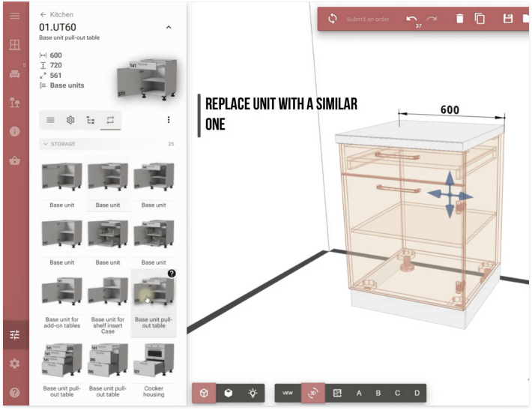
Task: Open the furniture catalog armchair icon
Action: [14, 74]
